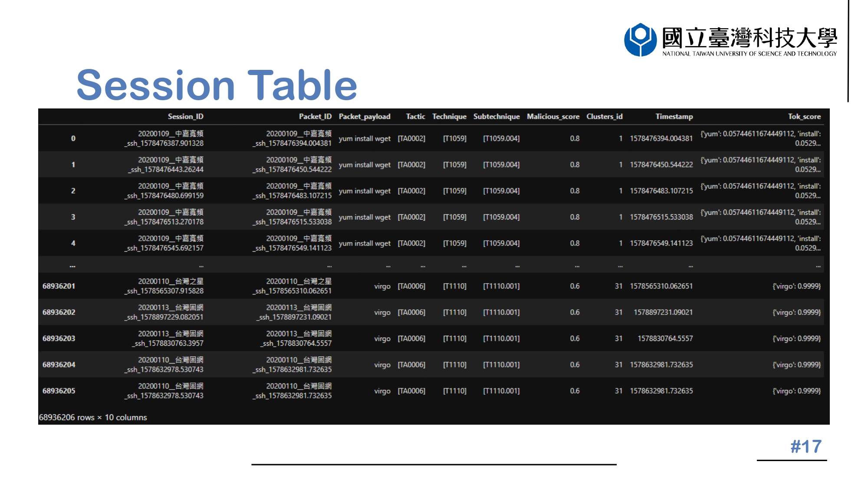Select the Packet_ID column header
The height and width of the screenshot is (488, 868).
315,116
